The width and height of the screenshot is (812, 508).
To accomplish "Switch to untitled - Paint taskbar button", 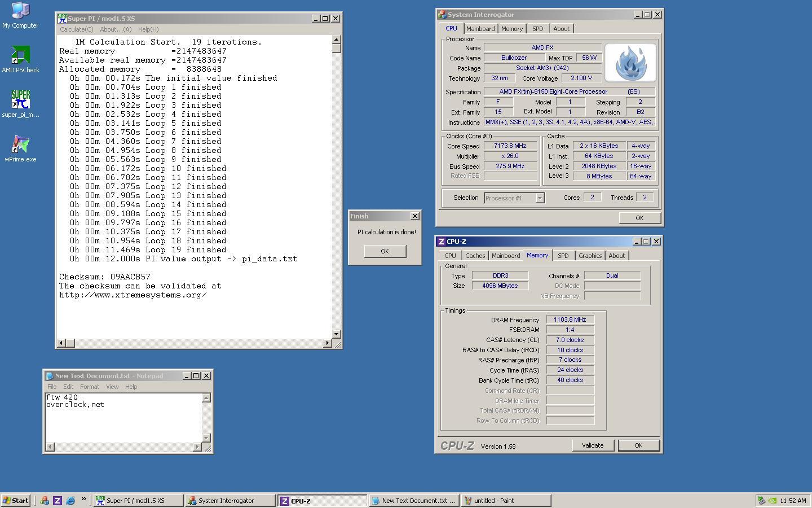I will 506,501.
